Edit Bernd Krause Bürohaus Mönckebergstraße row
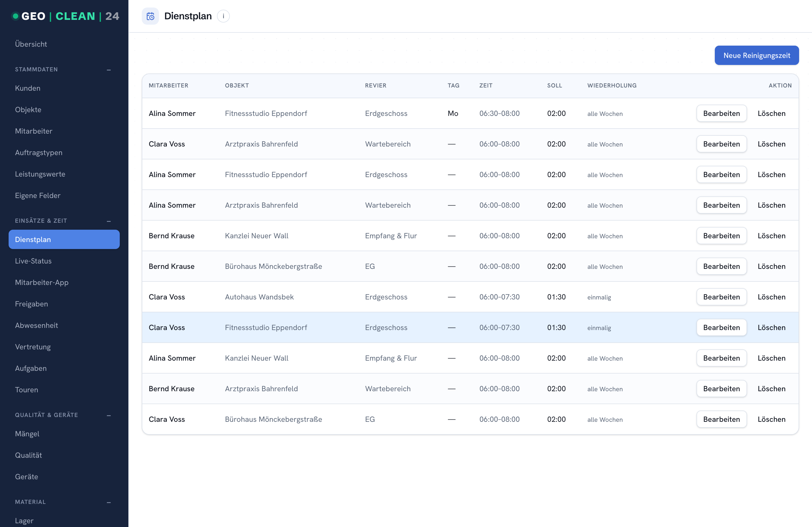 click(721, 266)
